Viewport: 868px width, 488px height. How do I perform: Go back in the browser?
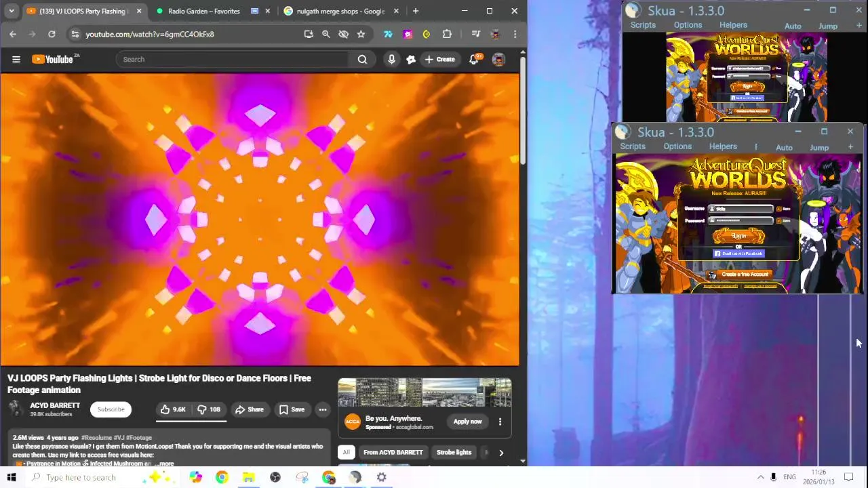(13, 34)
